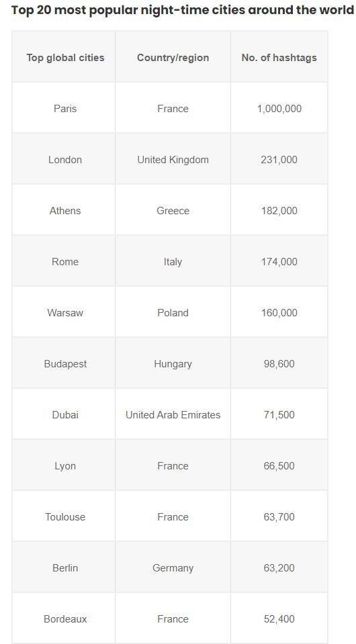Click the Rome city cell

click(x=65, y=262)
